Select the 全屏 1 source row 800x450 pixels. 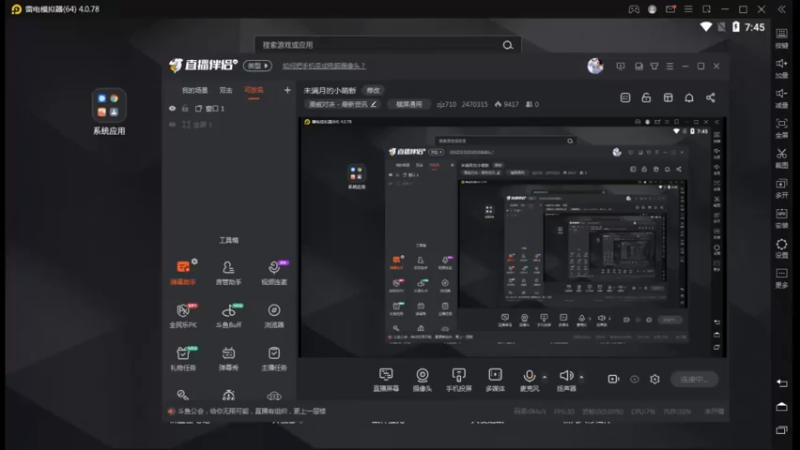point(229,124)
